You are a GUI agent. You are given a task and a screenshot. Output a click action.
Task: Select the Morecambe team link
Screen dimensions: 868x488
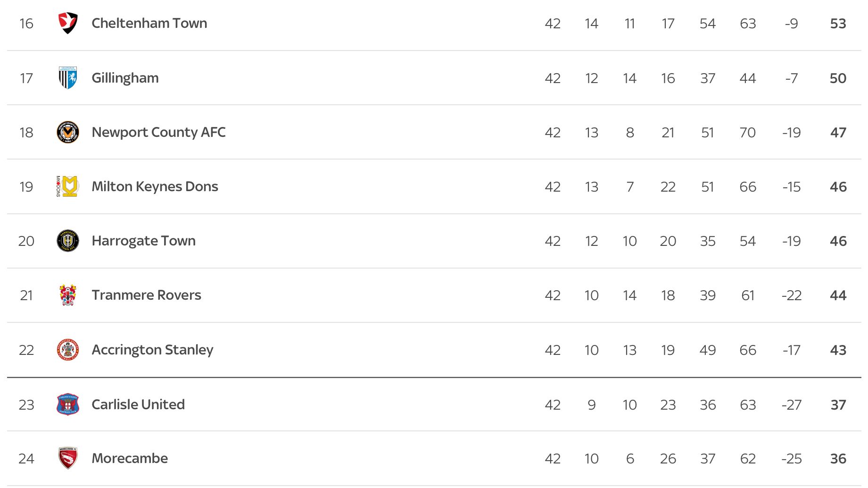coord(130,458)
